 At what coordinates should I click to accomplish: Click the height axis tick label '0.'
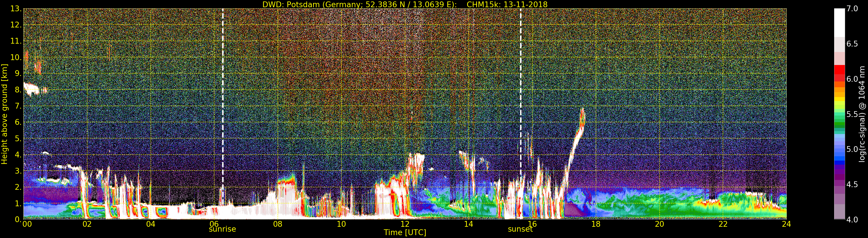(18, 220)
